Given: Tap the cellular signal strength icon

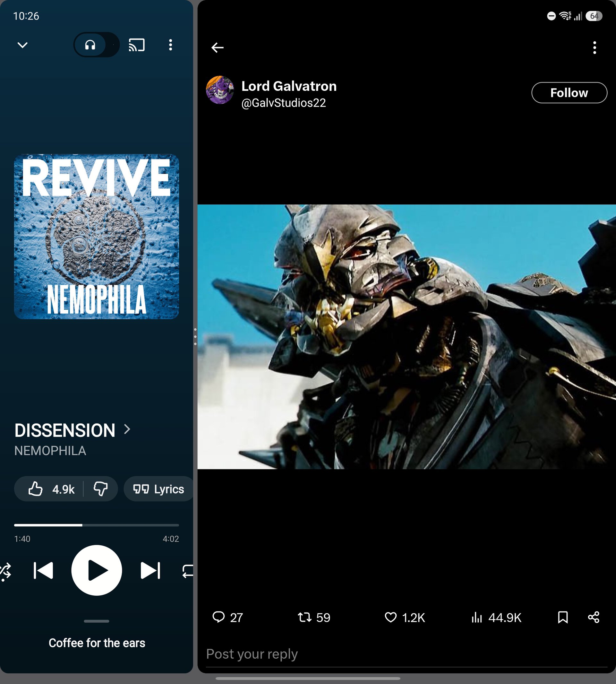Looking at the screenshot, I should click(x=578, y=16).
